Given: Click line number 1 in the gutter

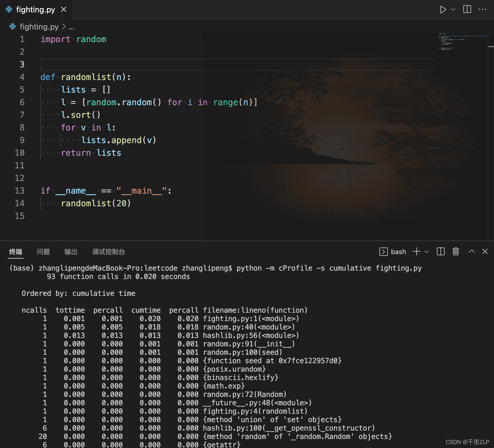Looking at the screenshot, I should pyautogui.click(x=22, y=39).
